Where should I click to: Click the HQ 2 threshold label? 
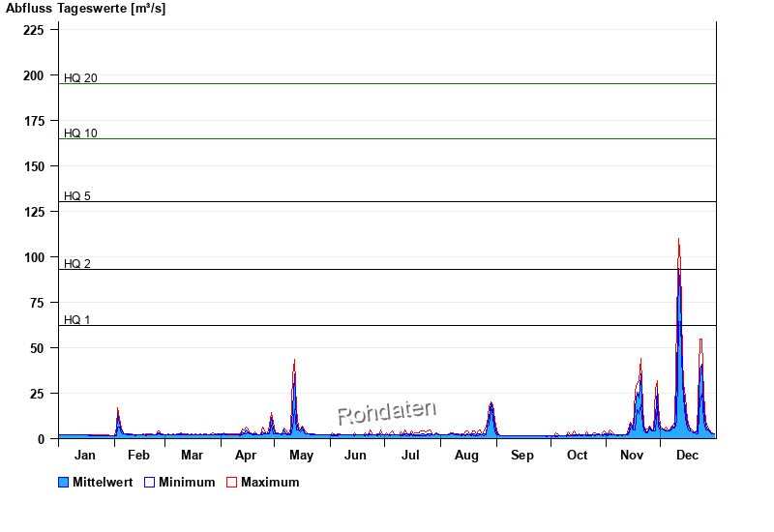coord(77,264)
